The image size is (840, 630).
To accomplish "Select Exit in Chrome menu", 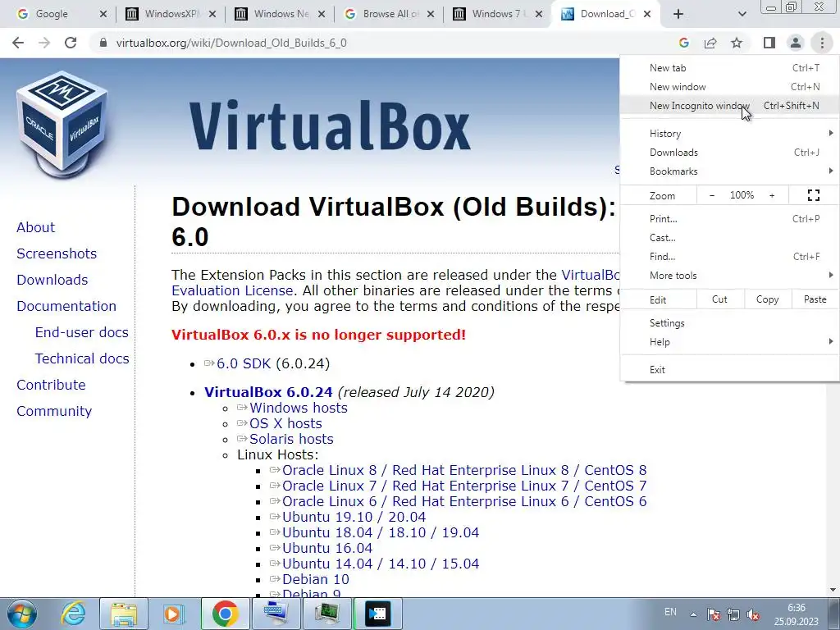I will [729, 370].
